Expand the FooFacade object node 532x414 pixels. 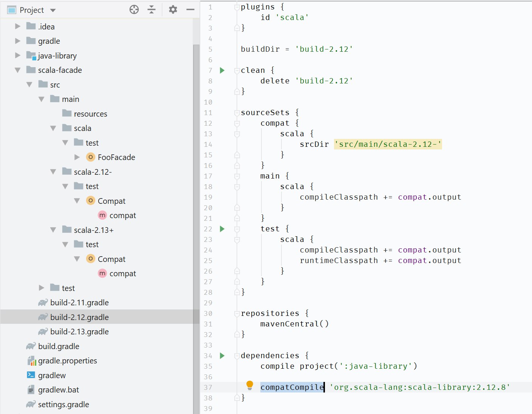[77, 157]
